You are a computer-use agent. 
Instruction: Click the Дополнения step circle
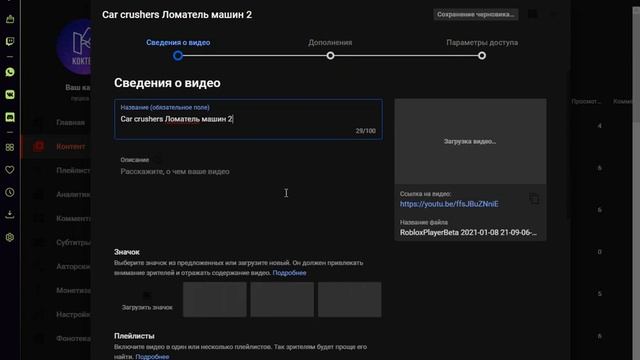pyautogui.click(x=330, y=56)
